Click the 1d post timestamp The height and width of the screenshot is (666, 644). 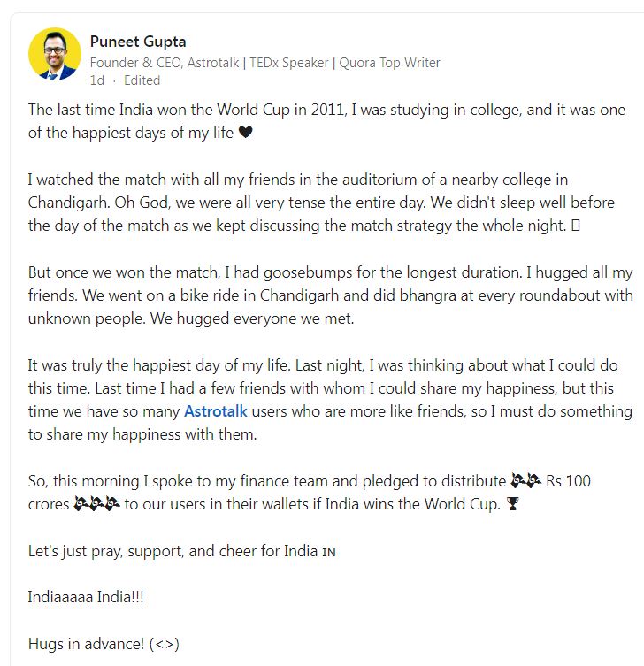pyautogui.click(x=96, y=80)
